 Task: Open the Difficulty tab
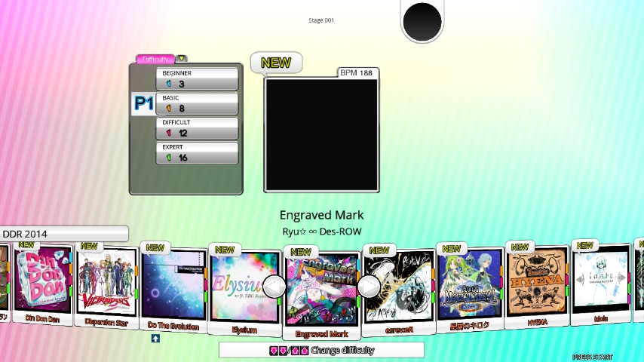click(x=155, y=59)
